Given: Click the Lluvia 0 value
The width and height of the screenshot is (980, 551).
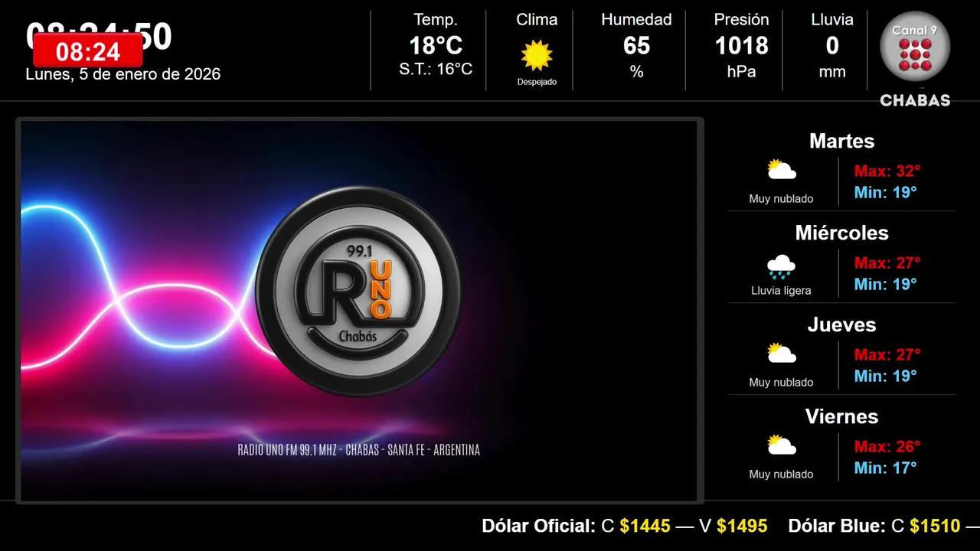Looking at the screenshot, I should pos(832,46).
